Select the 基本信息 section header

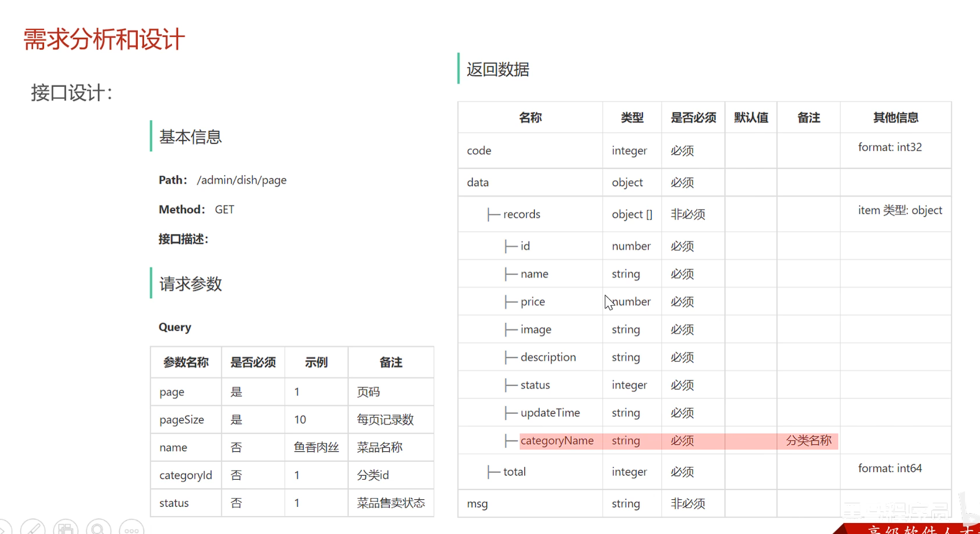(191, 138)
